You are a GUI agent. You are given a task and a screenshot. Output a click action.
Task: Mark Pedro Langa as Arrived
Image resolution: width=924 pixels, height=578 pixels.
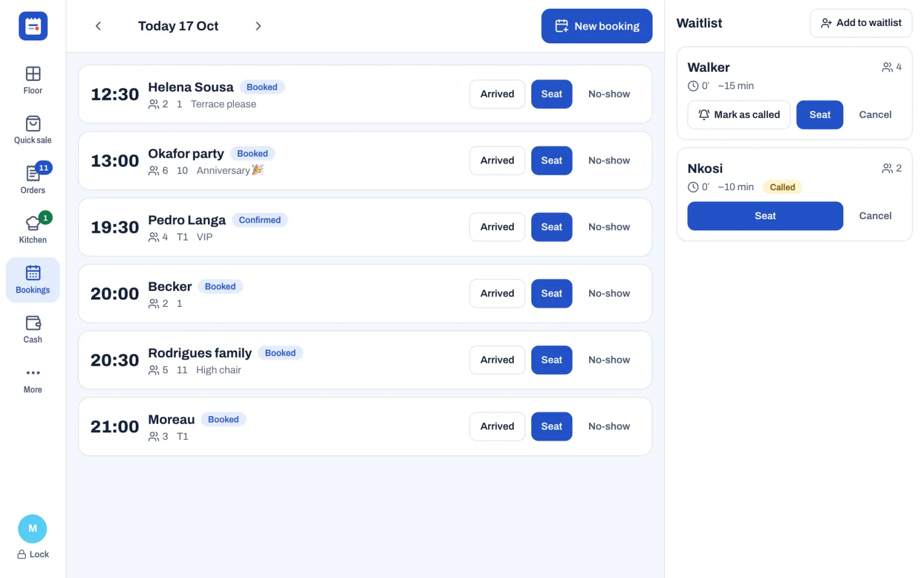coord(497,227)
